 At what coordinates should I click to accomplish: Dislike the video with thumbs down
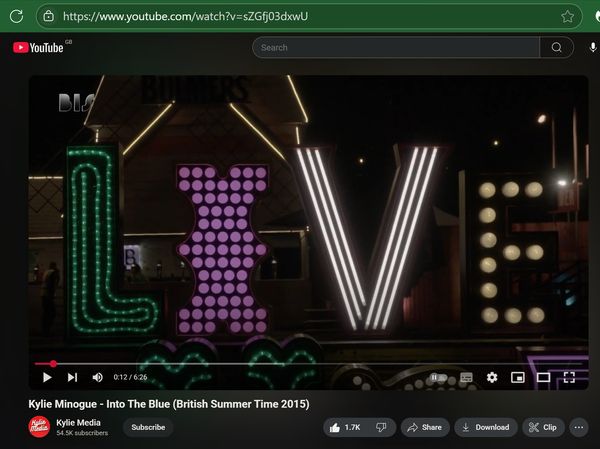tap(381, 427)
